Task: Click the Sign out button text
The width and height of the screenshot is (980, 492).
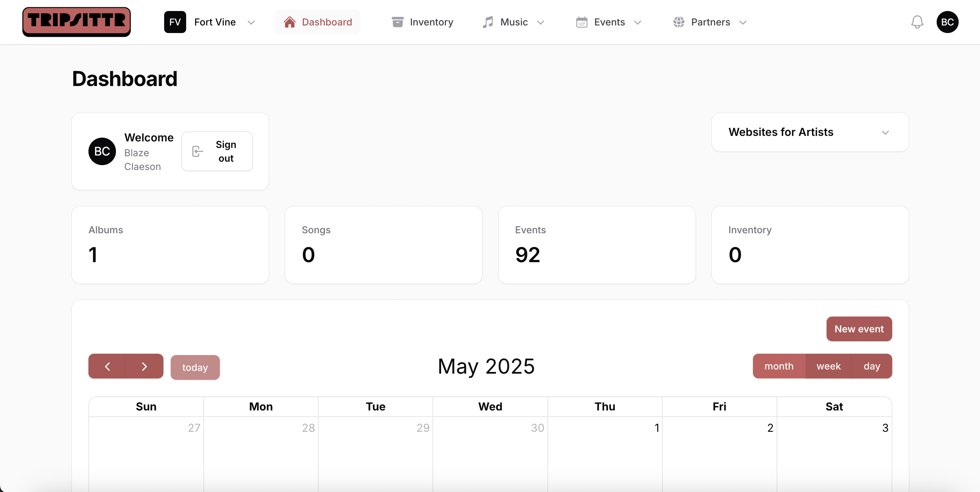Action: pyautogui.click(x=226, y=151)
